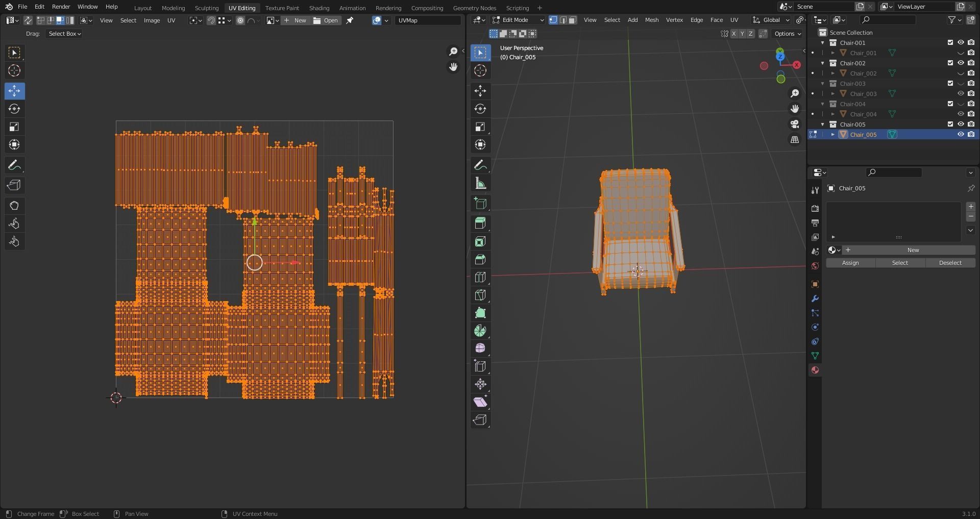Switch to the Shading workspace tab
Screen dimensions: 980x519
(319, 8)
